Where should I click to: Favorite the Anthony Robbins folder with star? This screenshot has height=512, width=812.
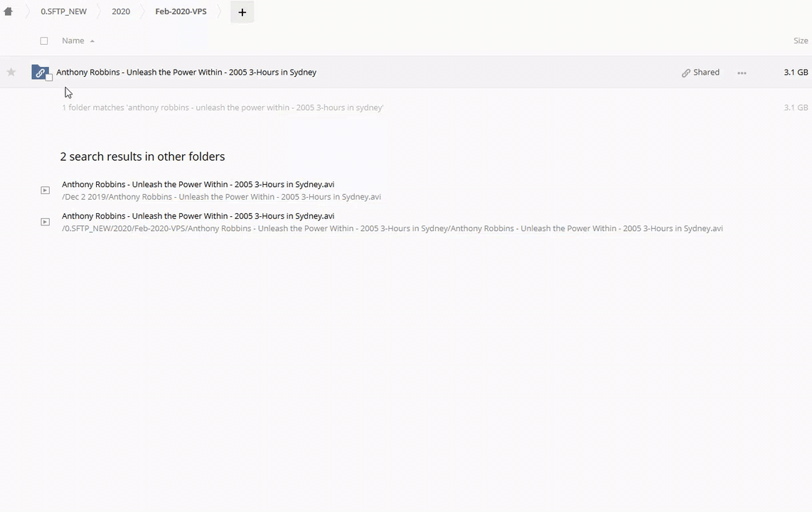pyautogui.click(x=11, y=72)
